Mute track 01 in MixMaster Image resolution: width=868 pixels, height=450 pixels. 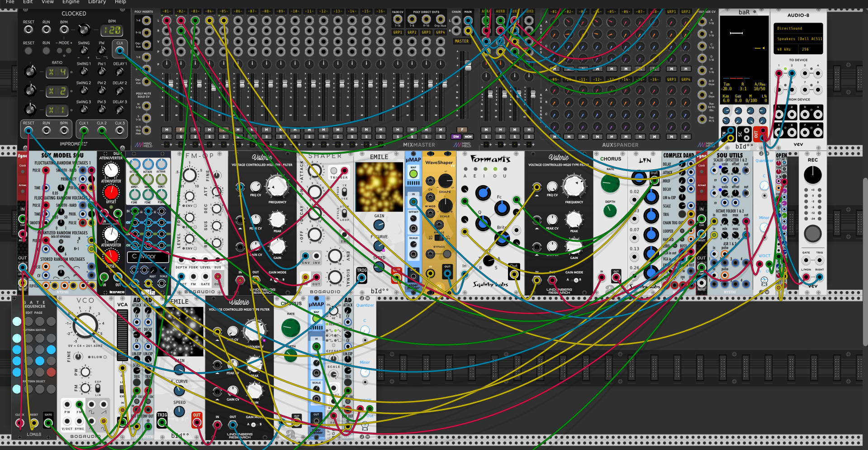(x=166, y=130)
